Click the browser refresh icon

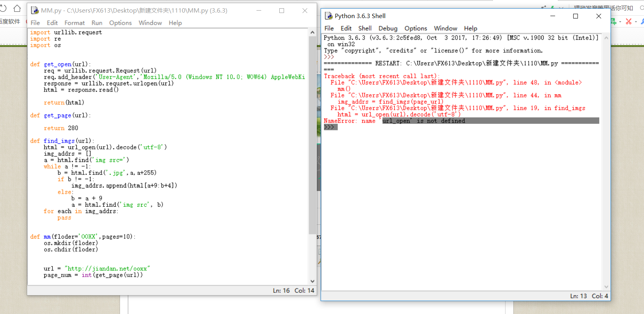(3, 8)
